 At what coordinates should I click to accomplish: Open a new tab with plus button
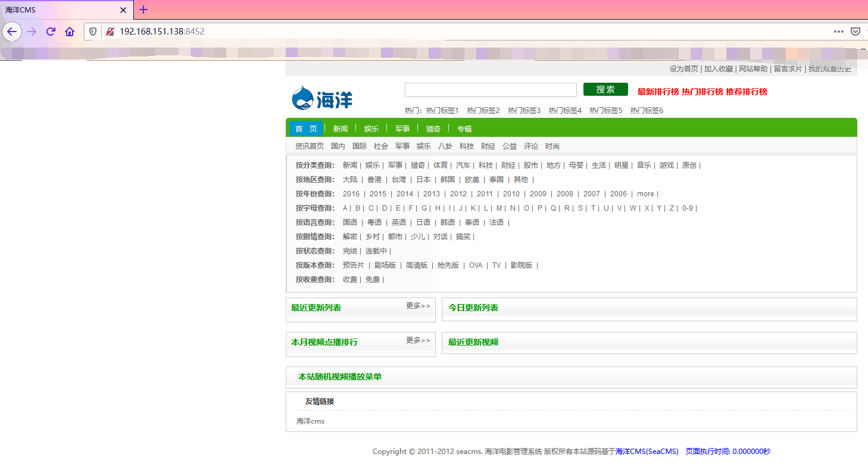pyautogui.click(x=143, y=10)
